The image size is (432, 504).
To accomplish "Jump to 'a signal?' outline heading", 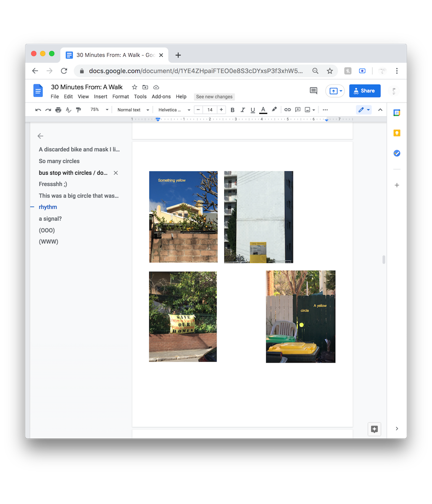I will pos(50,219).
